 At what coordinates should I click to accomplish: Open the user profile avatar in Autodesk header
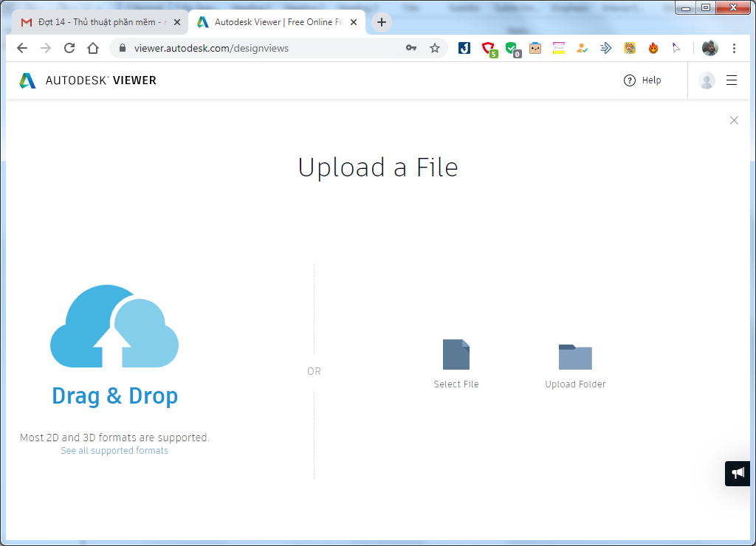[707, 80]
